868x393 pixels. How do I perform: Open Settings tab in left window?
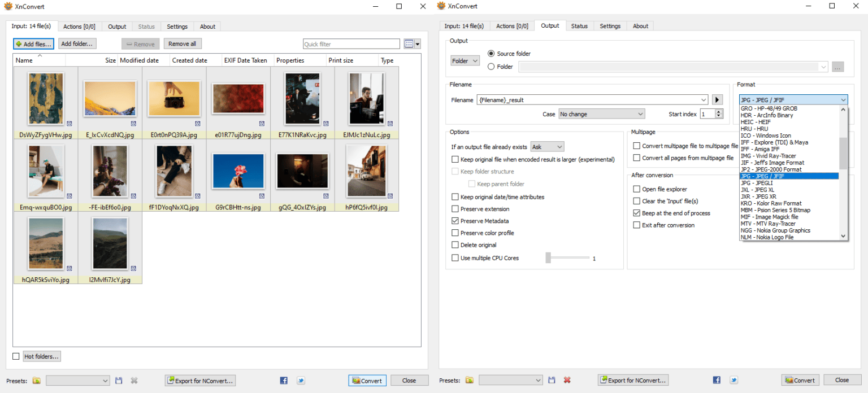pyautogui.click(x=177, y=27)
